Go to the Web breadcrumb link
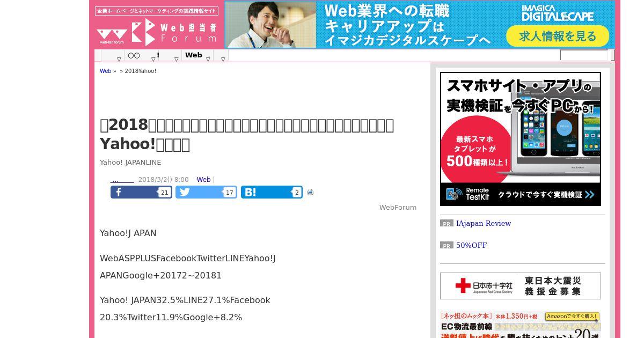 point(105,71)
